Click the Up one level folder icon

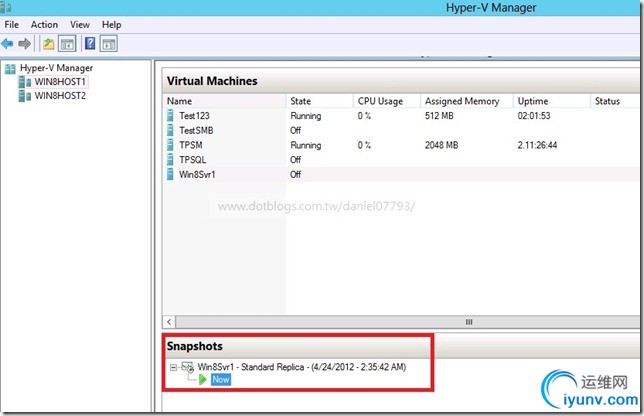[x=48, y=44]
